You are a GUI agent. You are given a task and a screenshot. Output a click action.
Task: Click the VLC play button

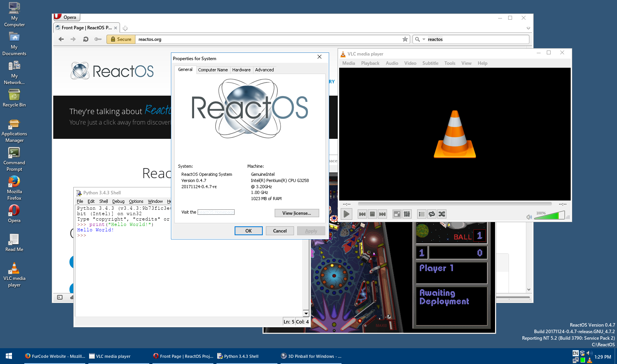[x=347, y=214]
